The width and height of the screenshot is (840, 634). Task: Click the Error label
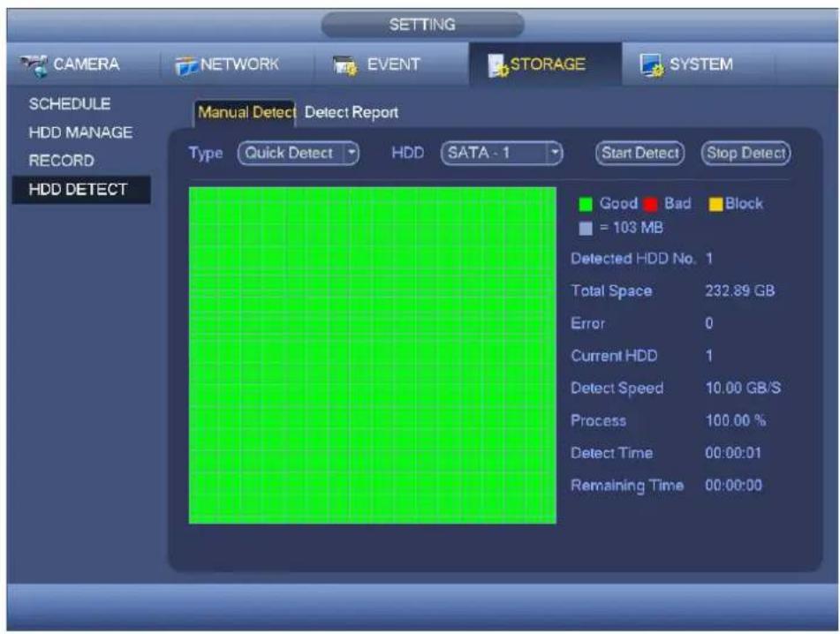587,323
